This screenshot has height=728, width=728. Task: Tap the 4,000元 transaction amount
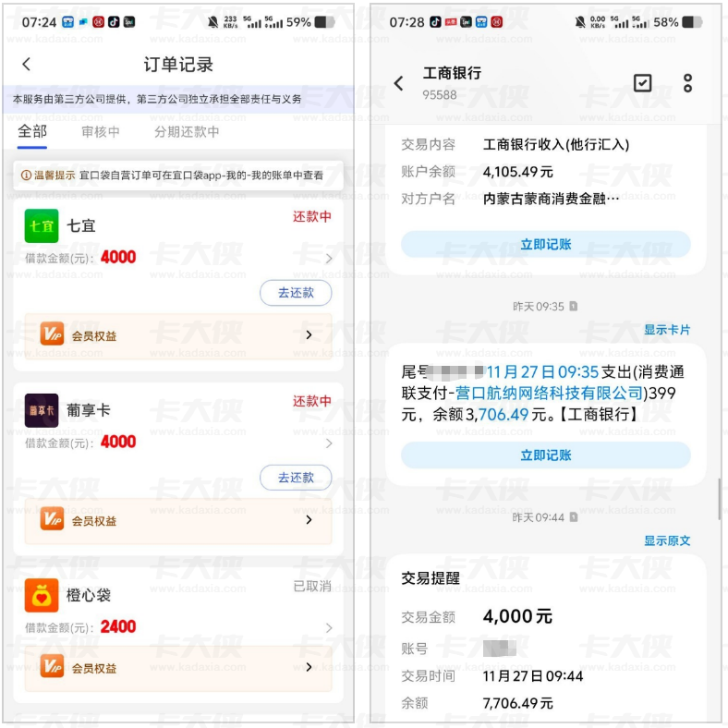pos(517,616)
